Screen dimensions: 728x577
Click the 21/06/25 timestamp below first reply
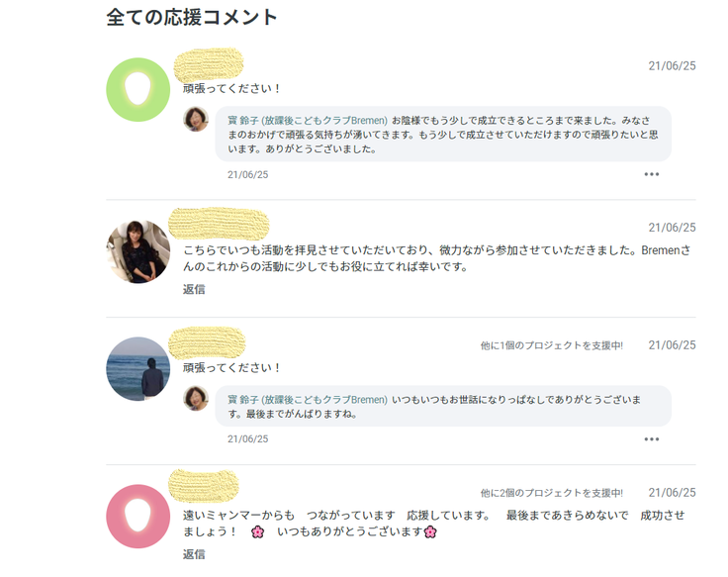(247, 174)
